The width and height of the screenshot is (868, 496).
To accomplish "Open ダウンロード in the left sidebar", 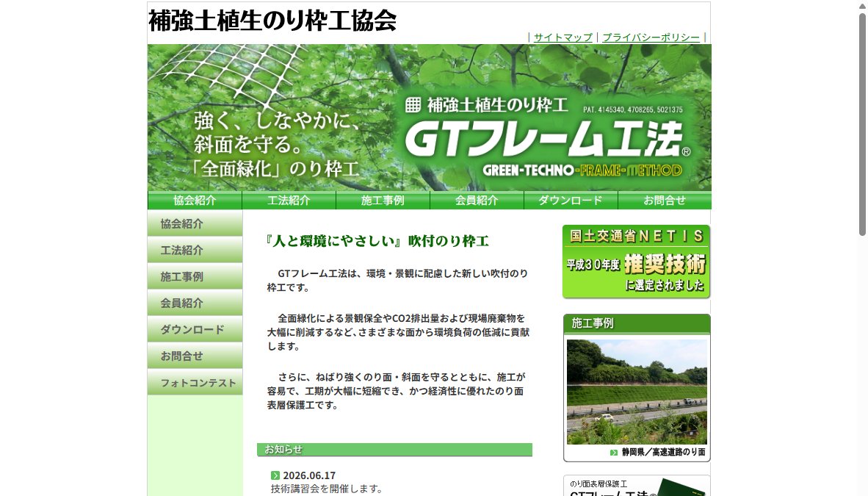I will tap(195, 329).
